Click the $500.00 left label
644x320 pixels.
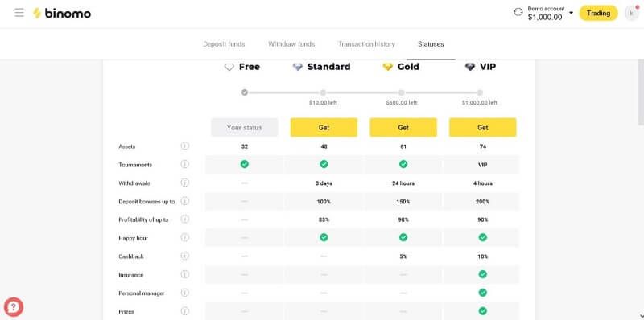[x=401, y=103]
